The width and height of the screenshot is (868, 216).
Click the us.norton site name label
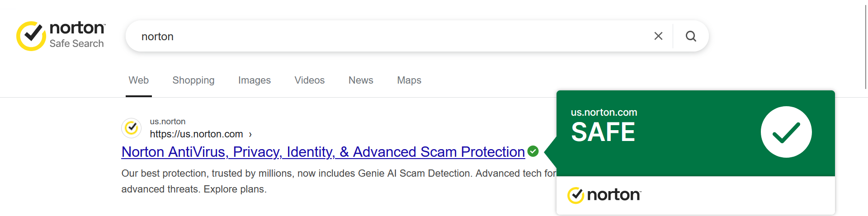(168, 122)
